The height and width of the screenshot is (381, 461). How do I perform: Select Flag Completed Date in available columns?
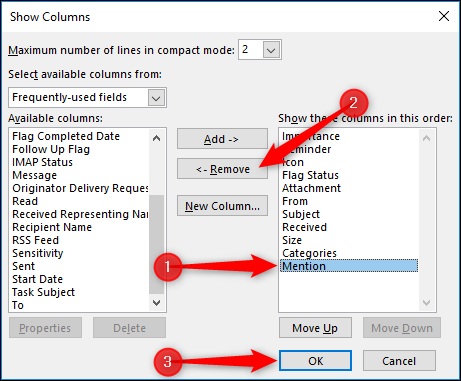66,136
